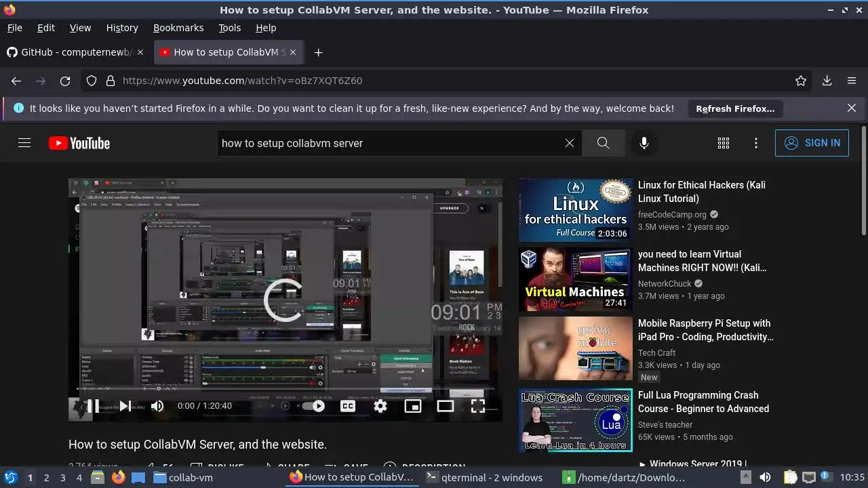Image resolution: width=868 pixels, height=488 pixels.
Task: Go to the YouTube home logo
Action: pos(79,143)
